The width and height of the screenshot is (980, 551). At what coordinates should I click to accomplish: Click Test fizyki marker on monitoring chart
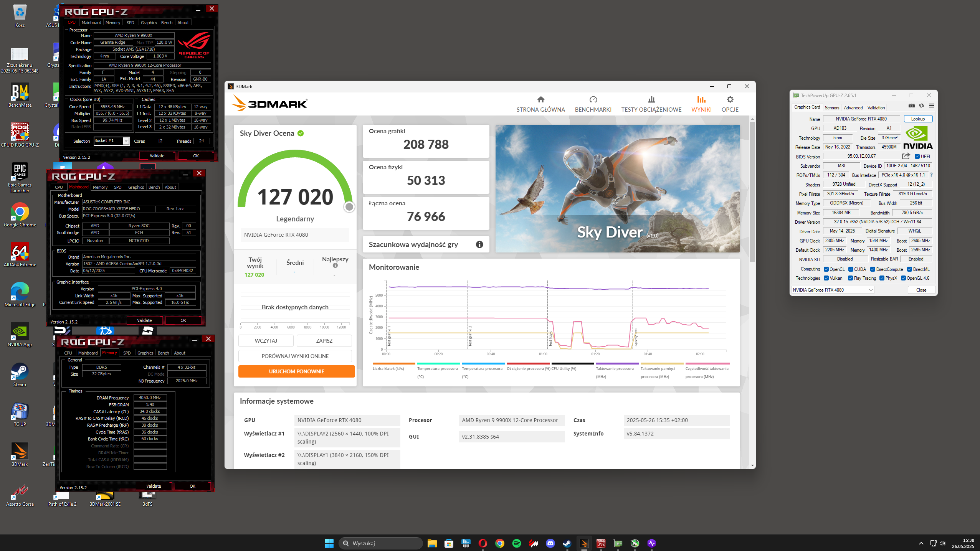pyautogui.click(x=550, y=338)
